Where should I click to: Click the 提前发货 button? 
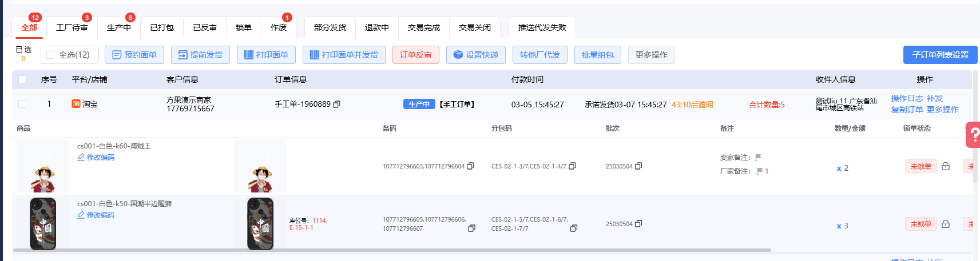point(200,55)
